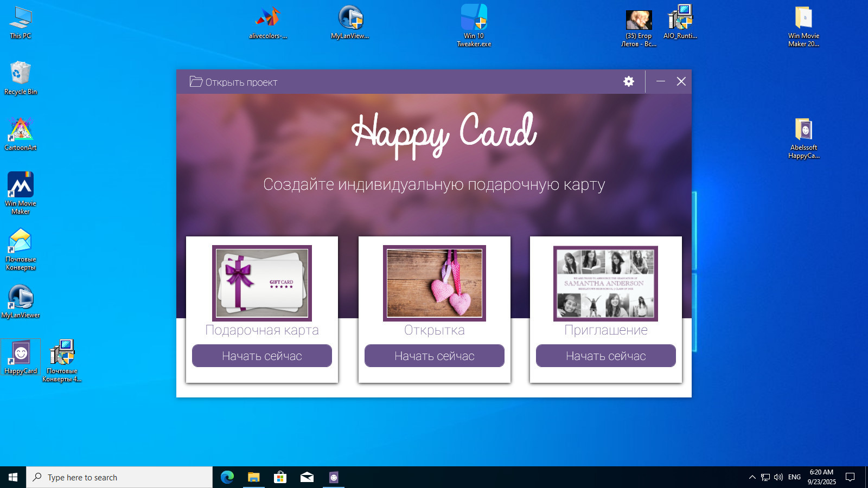Expand the system tray hidden icons

point(752,477)
